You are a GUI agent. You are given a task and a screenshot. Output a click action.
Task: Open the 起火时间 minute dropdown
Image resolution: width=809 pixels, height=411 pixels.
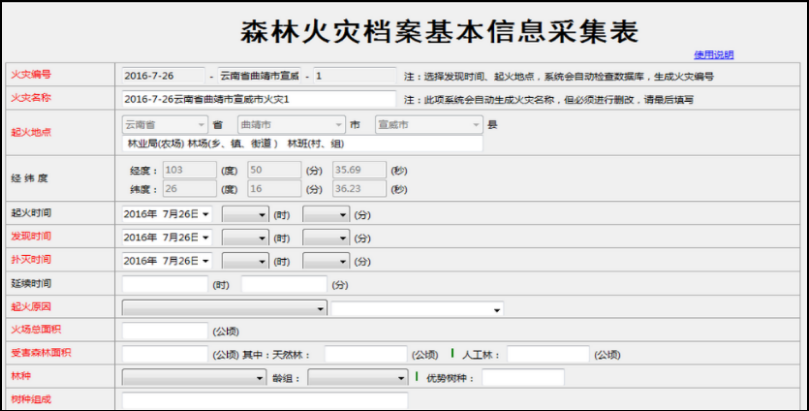[x=326, y=215]
